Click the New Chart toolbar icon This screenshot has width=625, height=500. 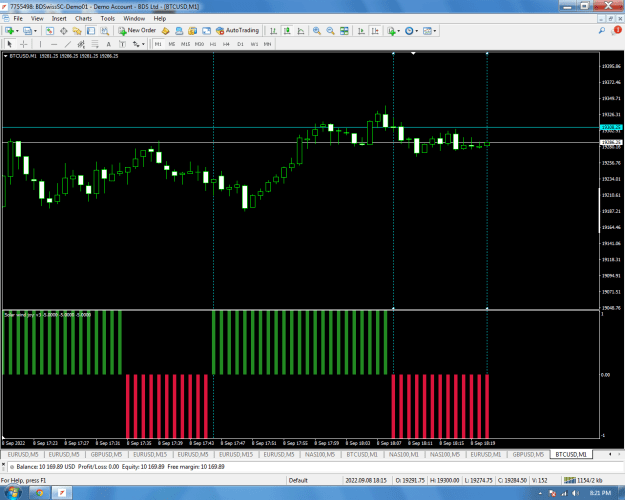9,31
